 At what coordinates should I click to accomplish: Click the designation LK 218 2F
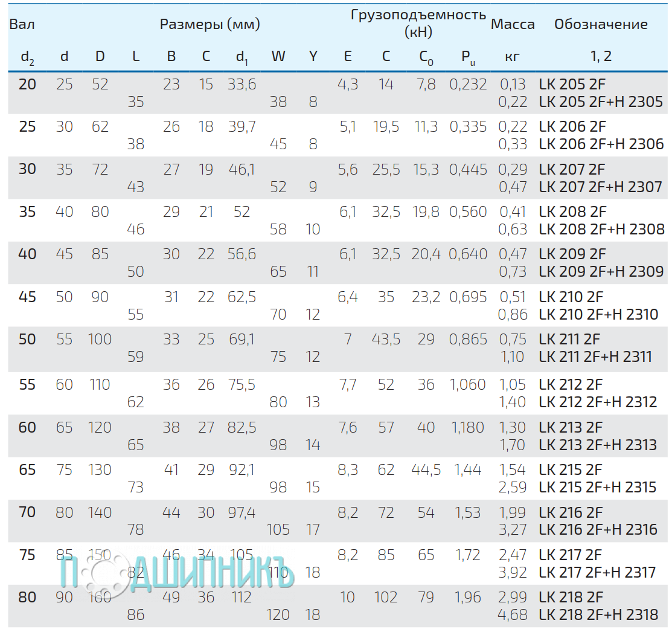[x=571, y=598]
